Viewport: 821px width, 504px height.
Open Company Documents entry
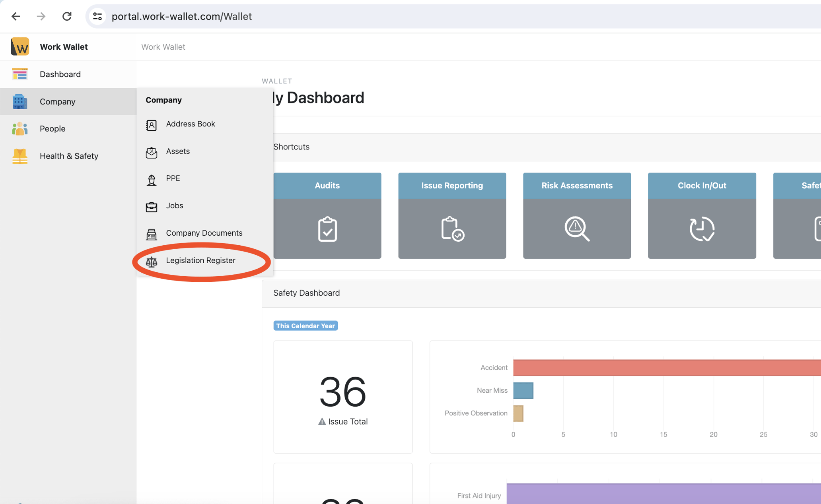click(204, 233)
